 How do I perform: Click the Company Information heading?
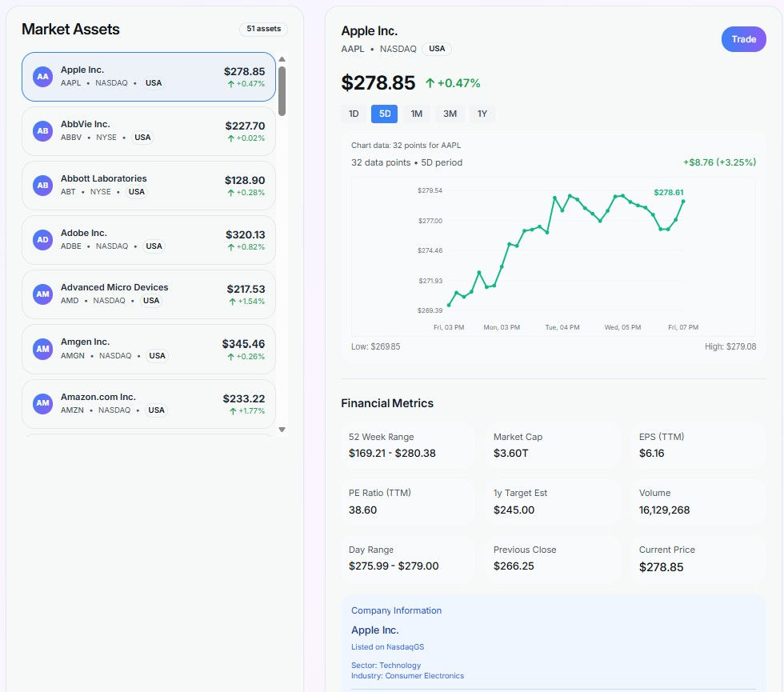(397, 610)
